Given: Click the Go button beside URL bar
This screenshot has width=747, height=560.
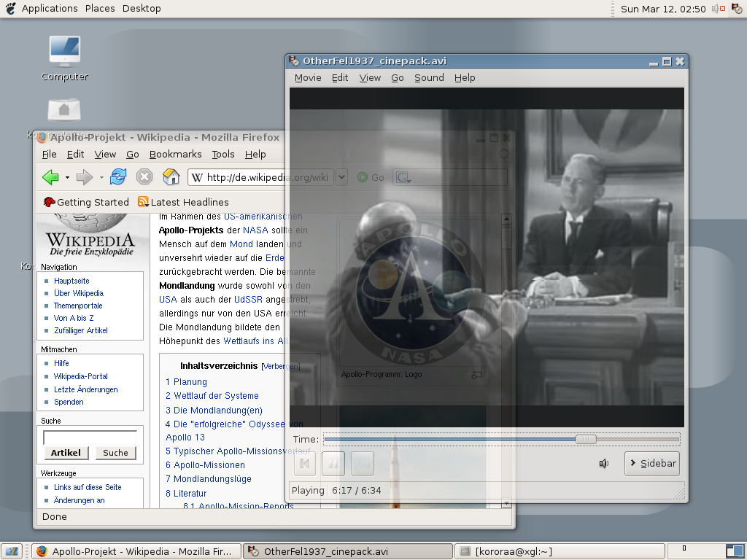Looking at the screenshot, I should pyautogui.click(x=371, y=177).
